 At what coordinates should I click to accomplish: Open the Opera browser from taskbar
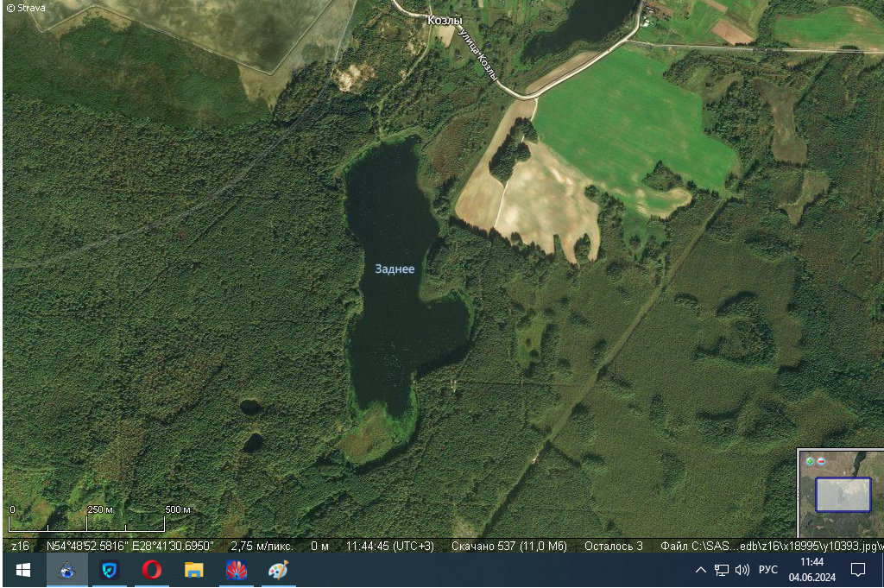pos(152,570)
